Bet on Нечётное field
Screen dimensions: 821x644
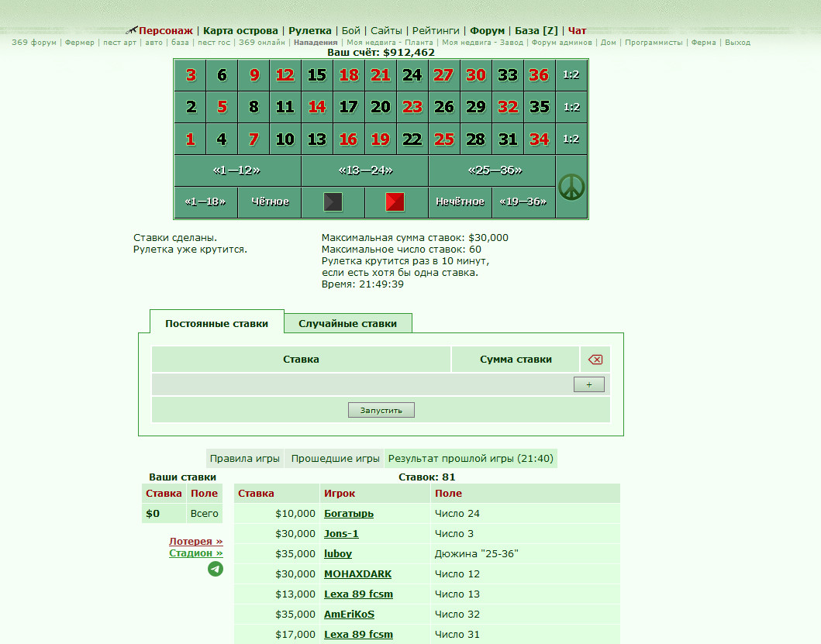[461, 202]
